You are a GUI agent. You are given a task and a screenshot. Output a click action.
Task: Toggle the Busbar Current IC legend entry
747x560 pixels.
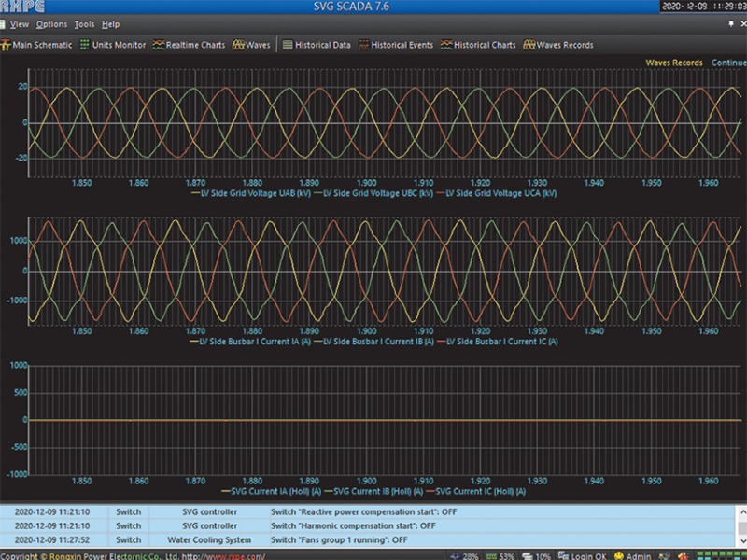coord(501,342)
